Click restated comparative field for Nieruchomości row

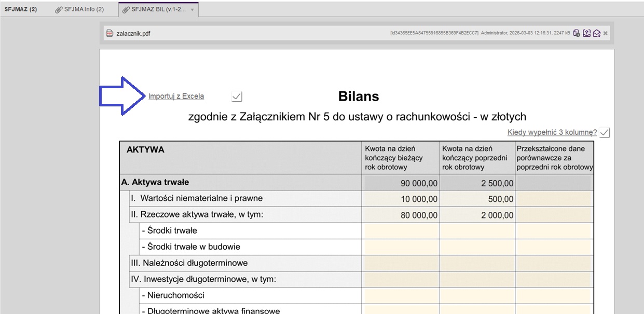point(554,295)
